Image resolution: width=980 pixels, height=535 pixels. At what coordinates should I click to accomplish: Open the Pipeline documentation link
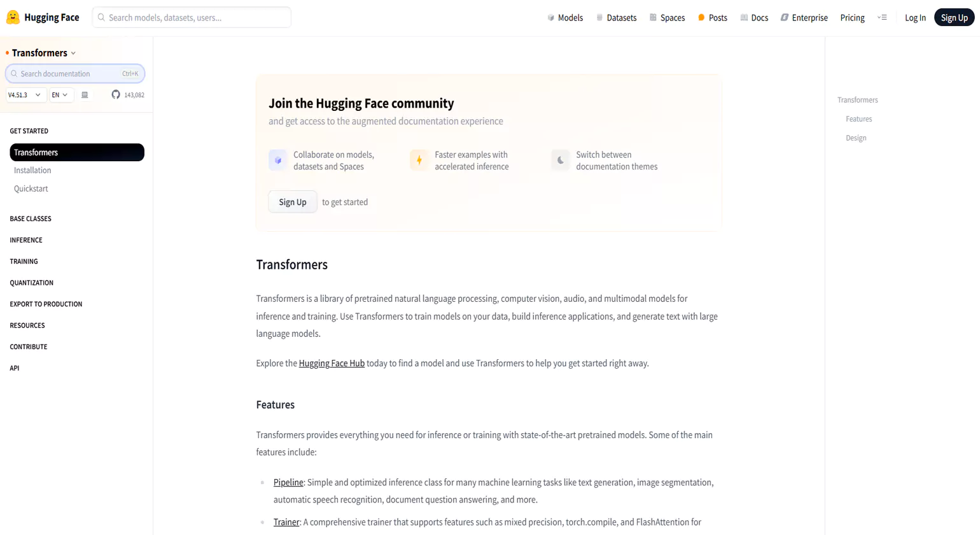tap(288, 483)
